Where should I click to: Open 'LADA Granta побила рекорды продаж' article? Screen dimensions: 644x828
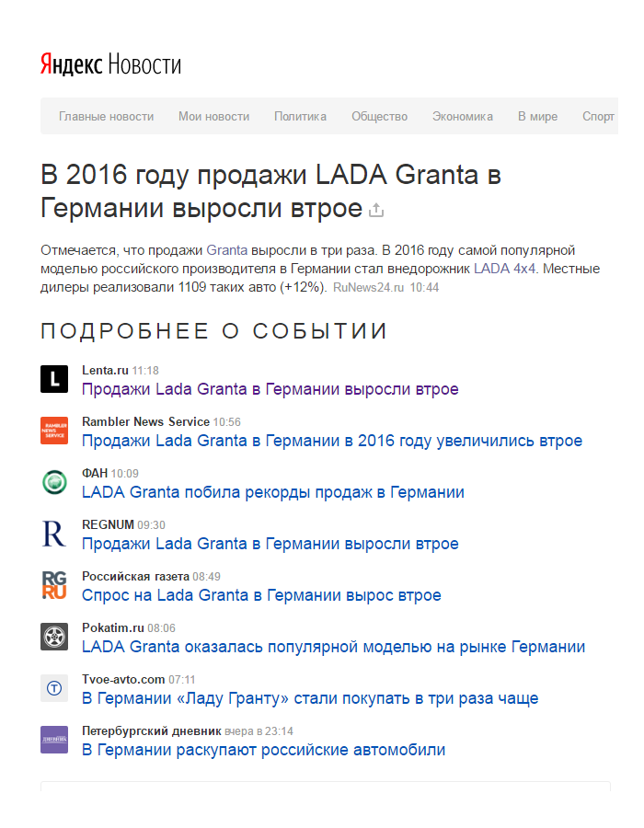coord(273,492)
